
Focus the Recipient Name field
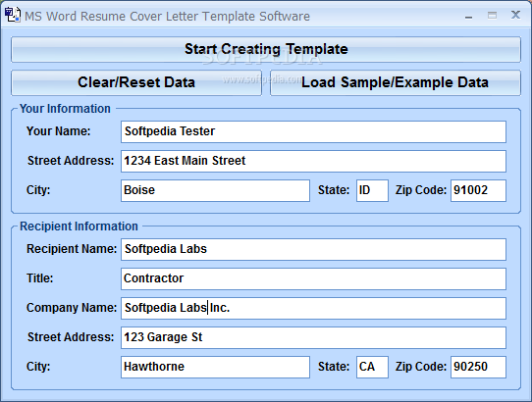pyautogui.click(x=313, y=249)
